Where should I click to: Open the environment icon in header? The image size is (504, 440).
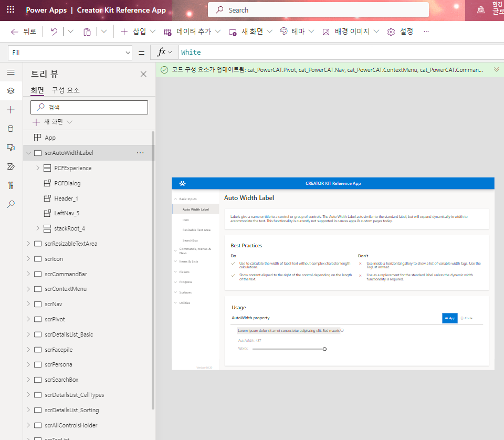[481, 10]
